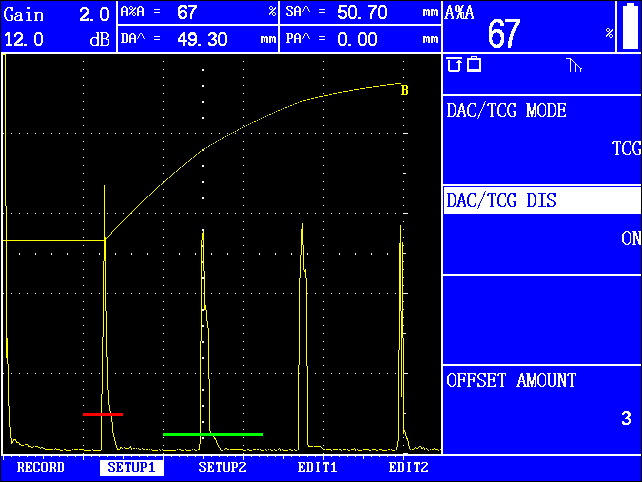The height and width of the screenshot is (482, 642).
Task: Go to the EDIT2 tab
Action: (408, 468)
